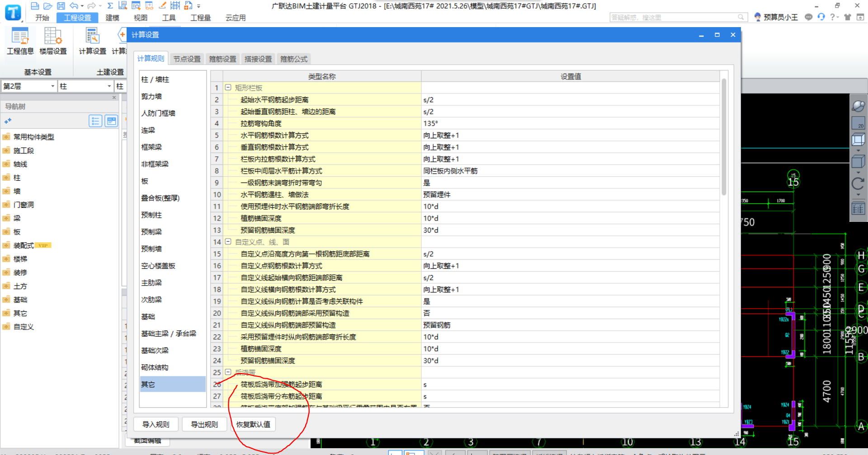Click the message chat bubble icon
This screenshot has width=868, height=455.
click(808, 17)
